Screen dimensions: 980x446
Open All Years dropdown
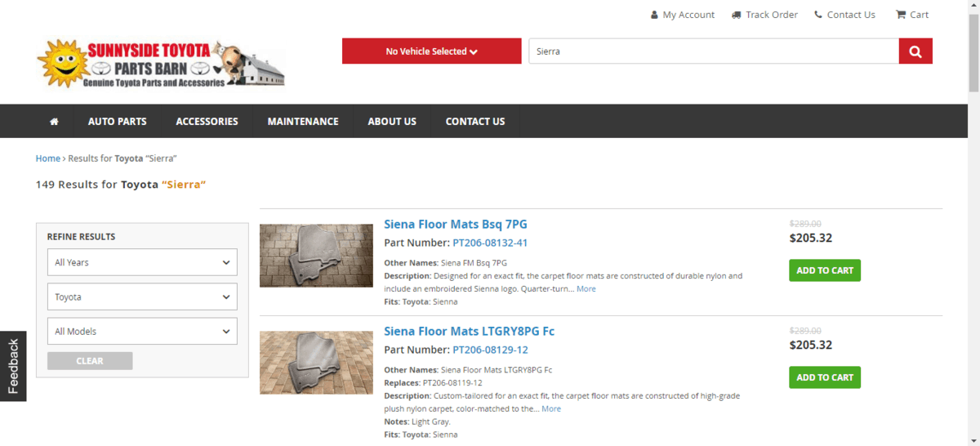pos(142,262)
